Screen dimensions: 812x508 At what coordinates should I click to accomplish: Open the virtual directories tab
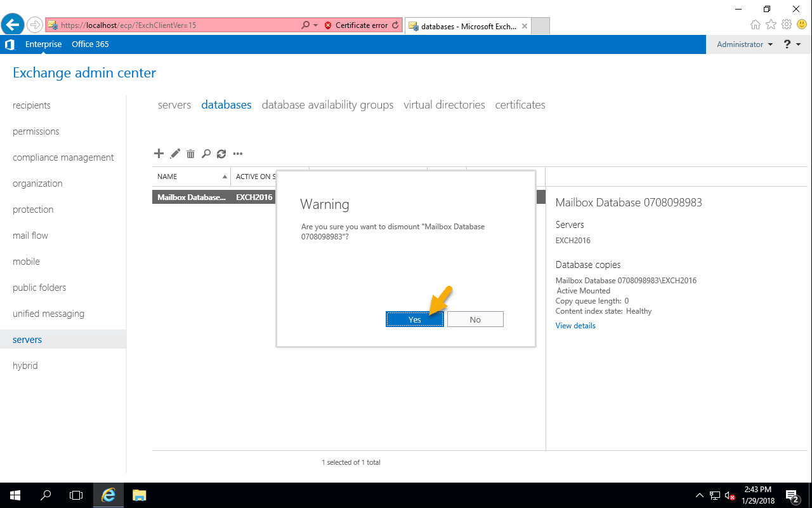(x=444, y=105)
